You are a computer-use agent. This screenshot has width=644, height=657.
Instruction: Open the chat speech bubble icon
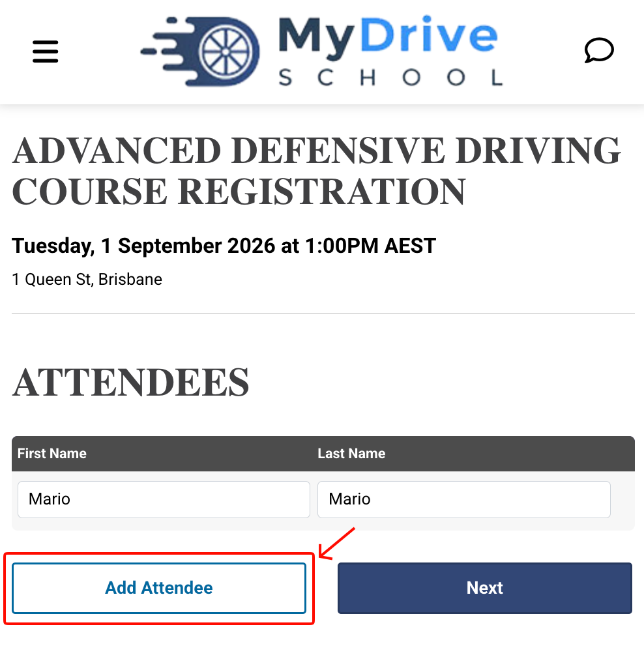(x=599, y=50)
